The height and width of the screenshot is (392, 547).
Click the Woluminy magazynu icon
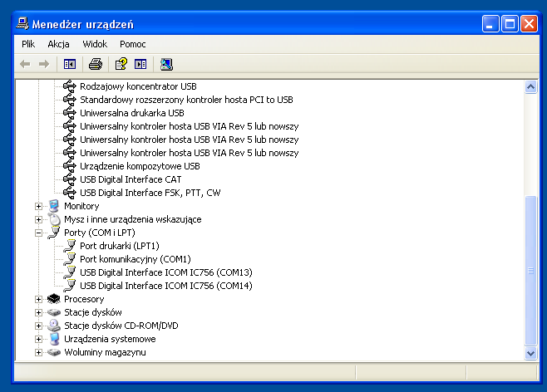coord(54,352)
